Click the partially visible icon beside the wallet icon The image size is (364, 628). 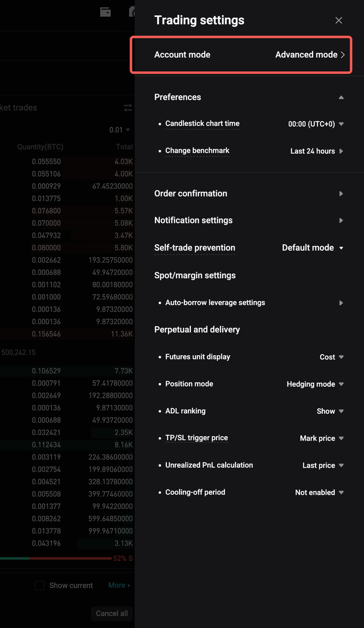131,12
